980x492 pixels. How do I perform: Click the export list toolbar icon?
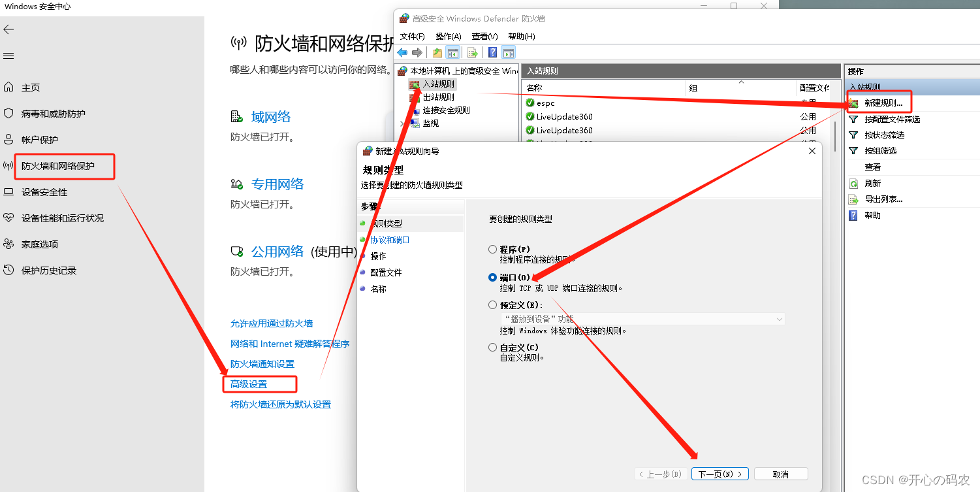pyautogui.click(x=473, y=52)
